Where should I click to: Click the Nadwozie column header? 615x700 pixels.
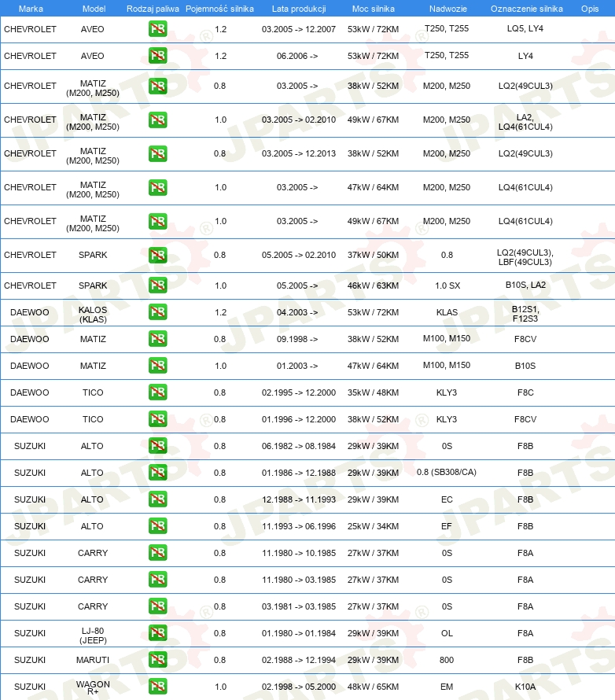tap(448, 9)
